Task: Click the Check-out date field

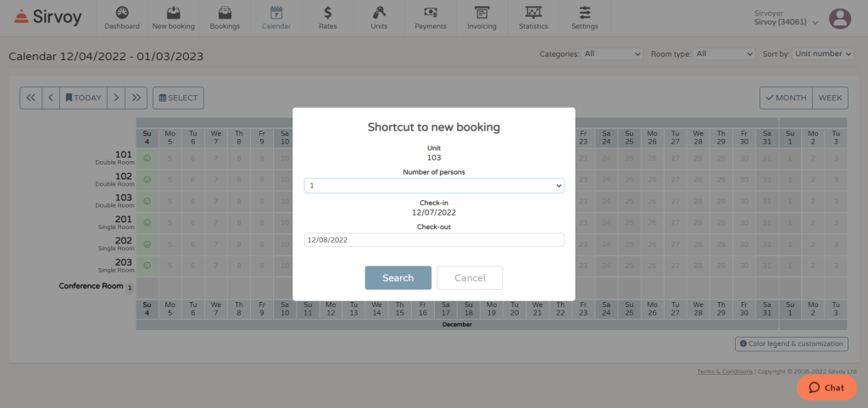Action: coord(434,240)
